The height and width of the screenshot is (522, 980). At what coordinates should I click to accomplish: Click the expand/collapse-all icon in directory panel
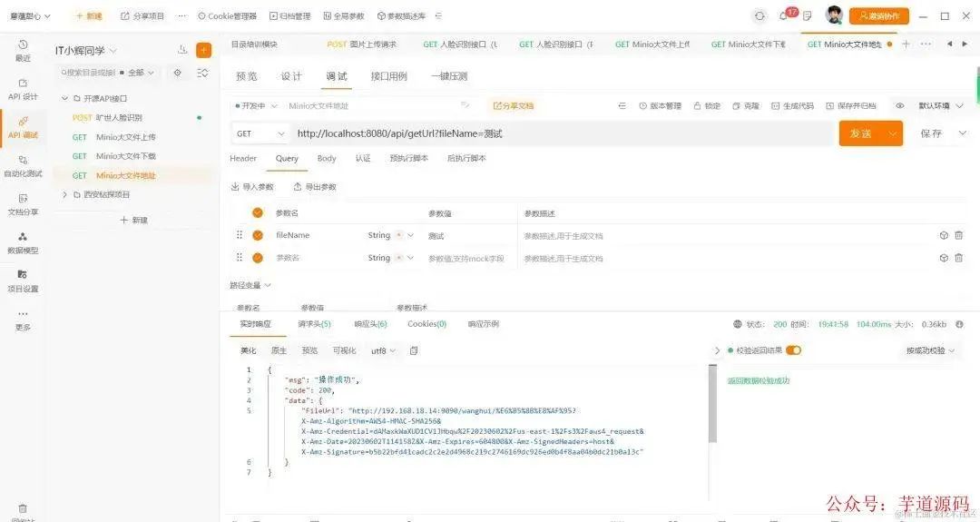[x=202, y=73]
